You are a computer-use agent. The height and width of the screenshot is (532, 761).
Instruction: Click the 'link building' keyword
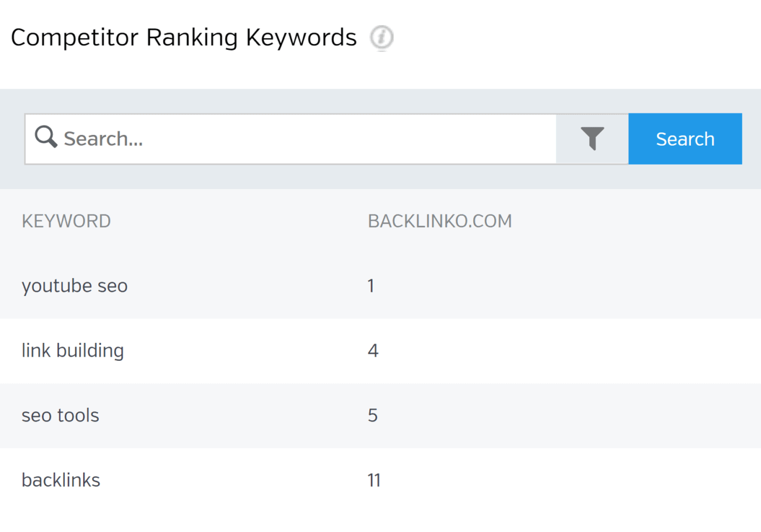[x=73, y=351]
